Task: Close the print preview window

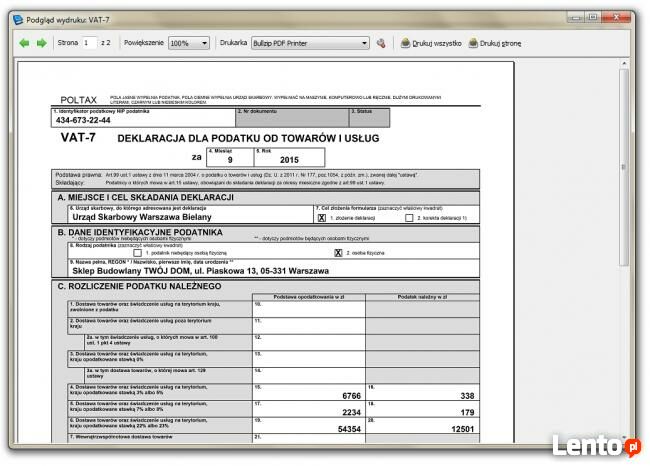Action: point(616,17)
